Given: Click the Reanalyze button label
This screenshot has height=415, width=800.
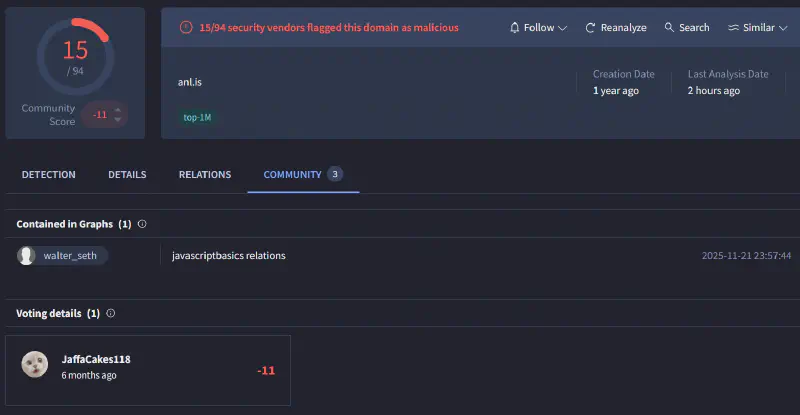Looking at the screenshot, I should click(x=623, y=28).
